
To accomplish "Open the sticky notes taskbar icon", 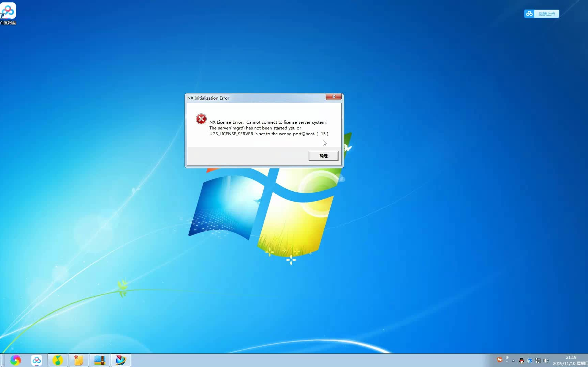I will pos(79,360).
